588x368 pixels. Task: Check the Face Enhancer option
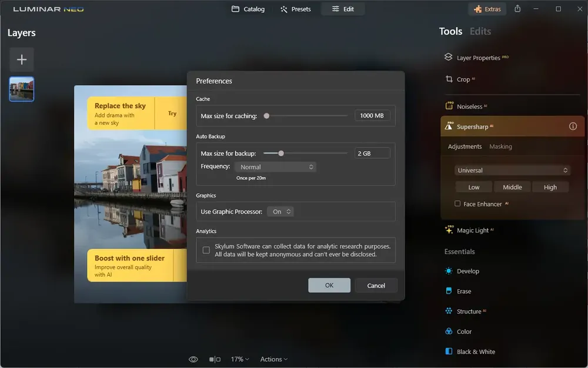click(x=457, y=203)
